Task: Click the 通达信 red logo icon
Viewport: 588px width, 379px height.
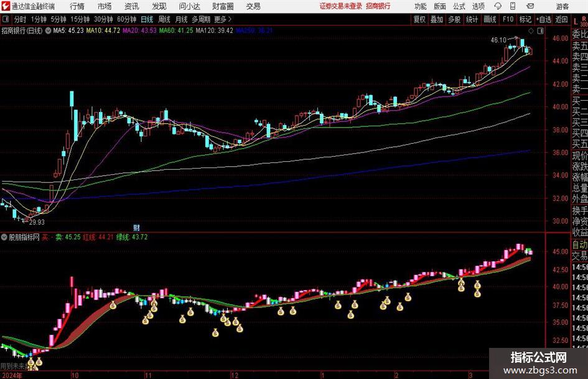Action: point(6,6)
